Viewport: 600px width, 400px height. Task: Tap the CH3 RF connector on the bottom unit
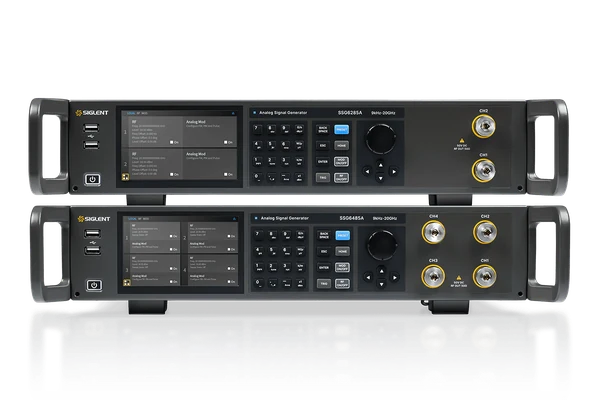[x=433, y=276]
